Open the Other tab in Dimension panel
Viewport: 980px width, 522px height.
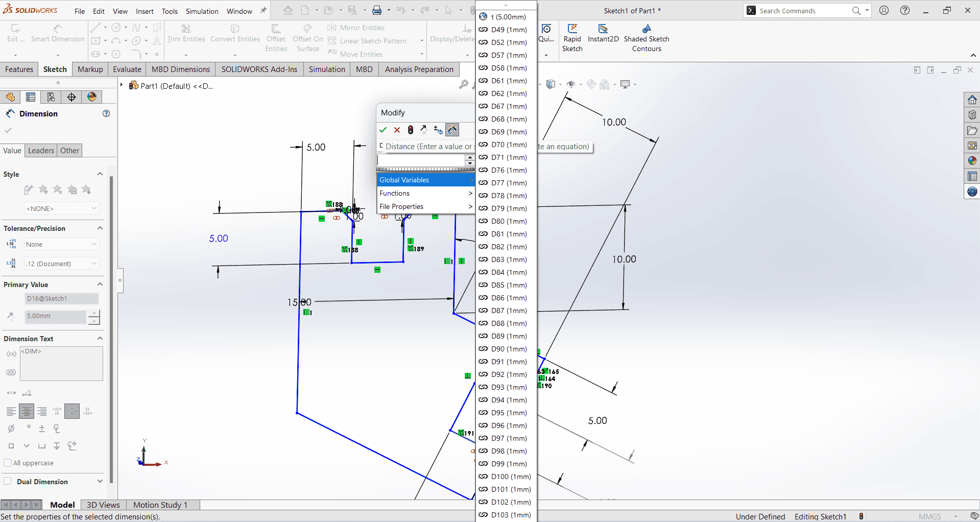click(69, 151)
